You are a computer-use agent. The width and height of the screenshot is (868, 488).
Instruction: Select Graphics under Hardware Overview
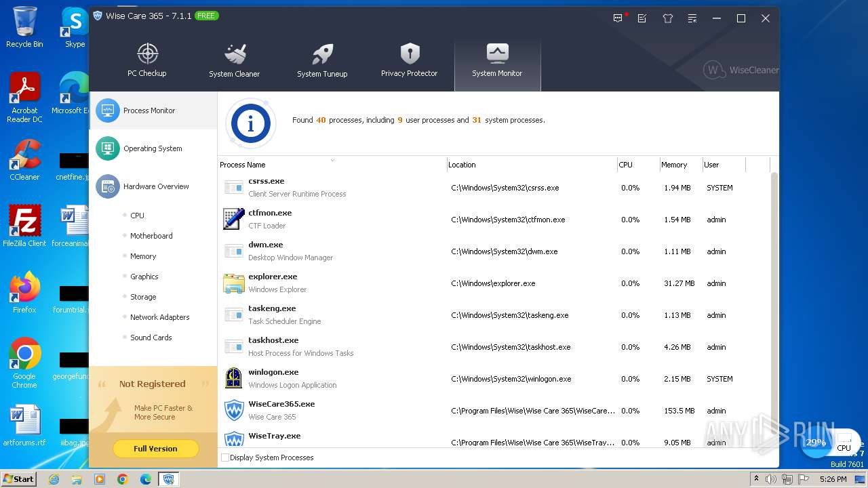tap(144, 277)
